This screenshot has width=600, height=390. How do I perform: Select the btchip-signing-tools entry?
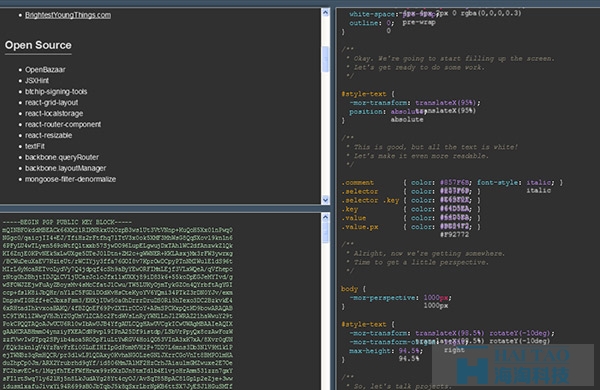56,91
